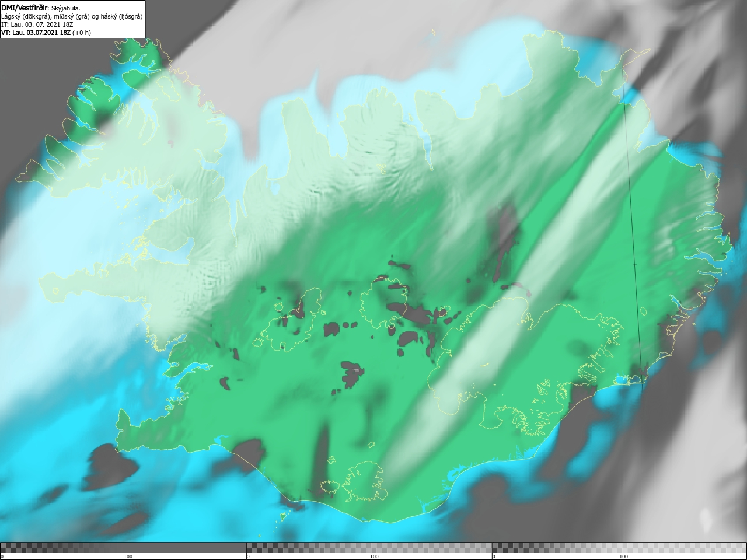Click the 'DMI/Vestfirðir: Skýjahula.' title text
Screen dimensions: 747x560
pos(41,8)
